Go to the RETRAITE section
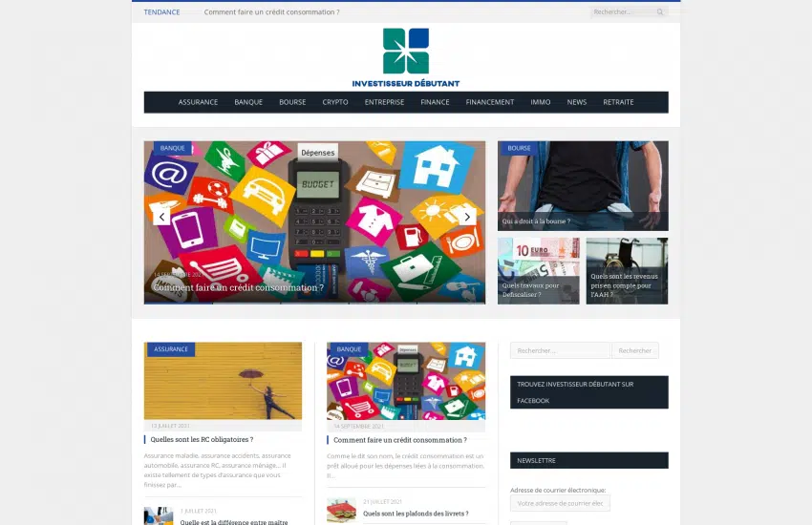 (x=618, y=102)
